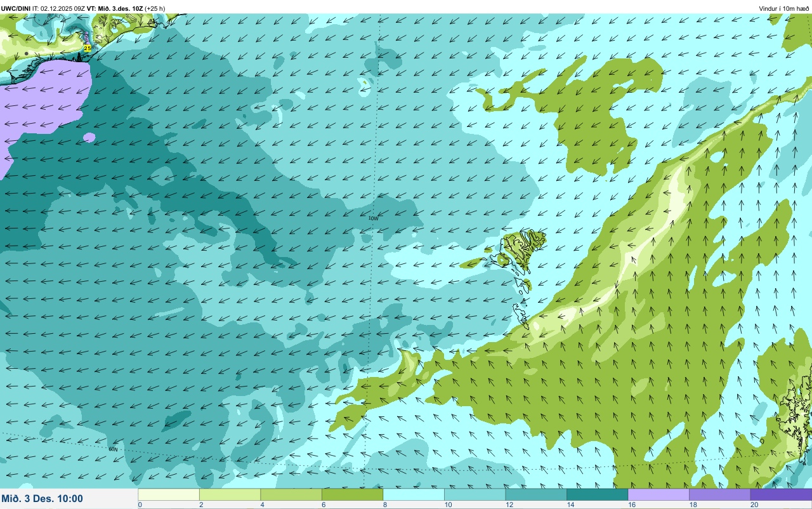Click the yellow 25 wind gust label
The width and height of the screenshot is (812, 509).
pyautogui.click(x=88, y=48)
